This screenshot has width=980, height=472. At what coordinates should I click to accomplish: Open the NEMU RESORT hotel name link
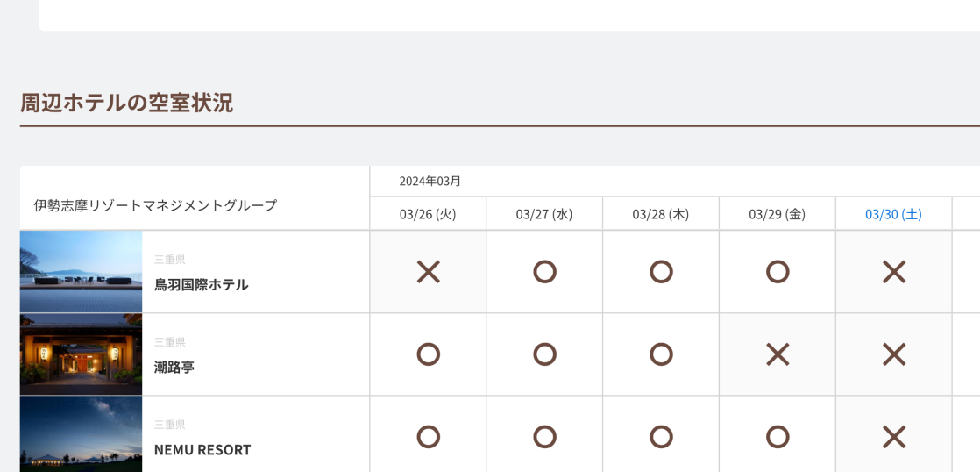pos(202,449)
